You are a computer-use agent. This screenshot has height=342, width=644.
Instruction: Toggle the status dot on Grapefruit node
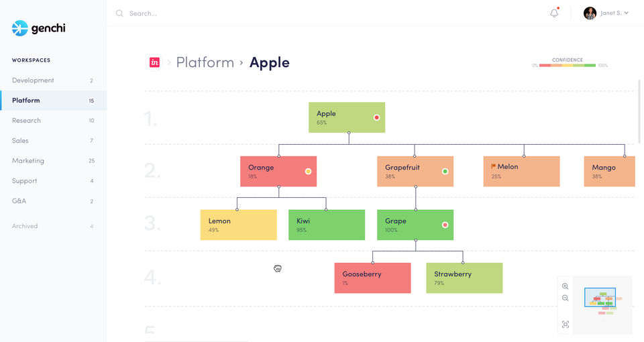(x=445, y=171)
